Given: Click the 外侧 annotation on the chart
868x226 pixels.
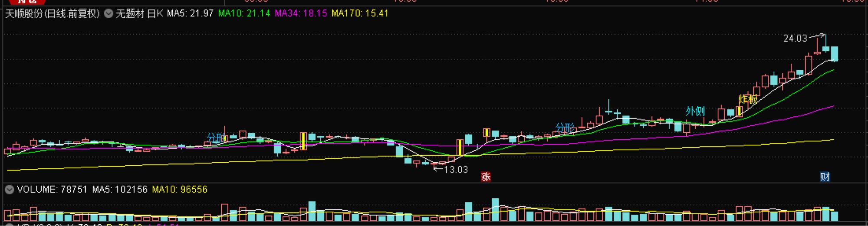Looking at the screenshot, I should click(695, 111).
